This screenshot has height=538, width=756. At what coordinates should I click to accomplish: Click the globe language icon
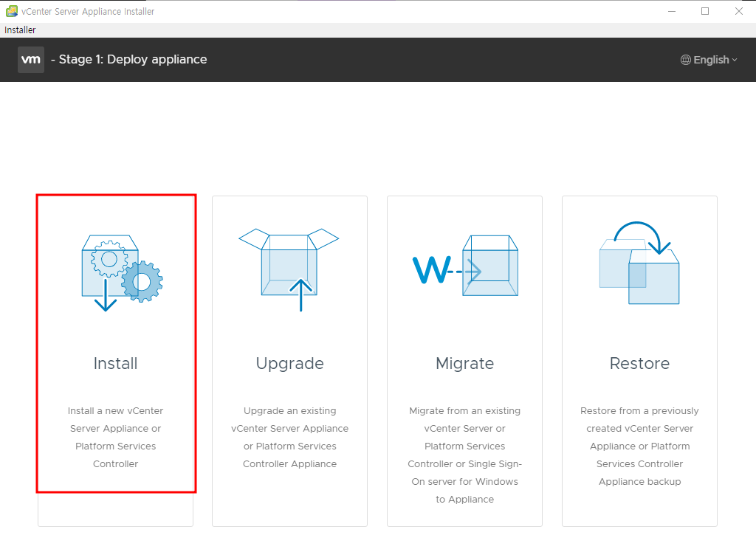[685, 60]
